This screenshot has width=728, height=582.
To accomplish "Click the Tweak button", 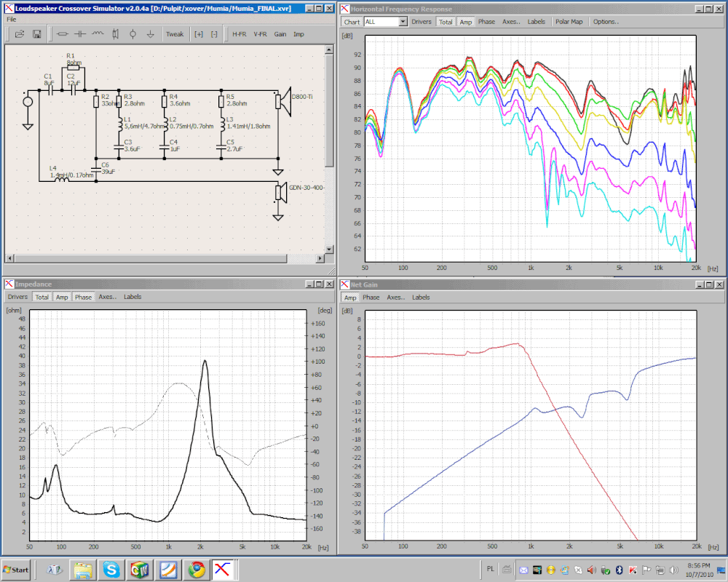I will click(x=175, y=34).
